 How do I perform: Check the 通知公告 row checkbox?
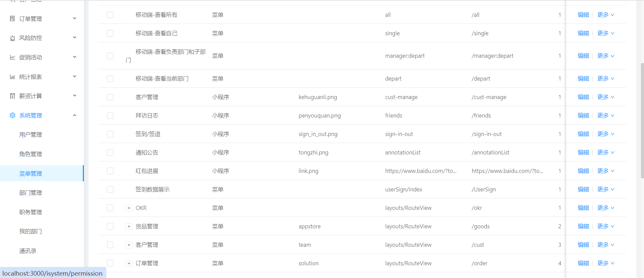click(x=110, y=152)
